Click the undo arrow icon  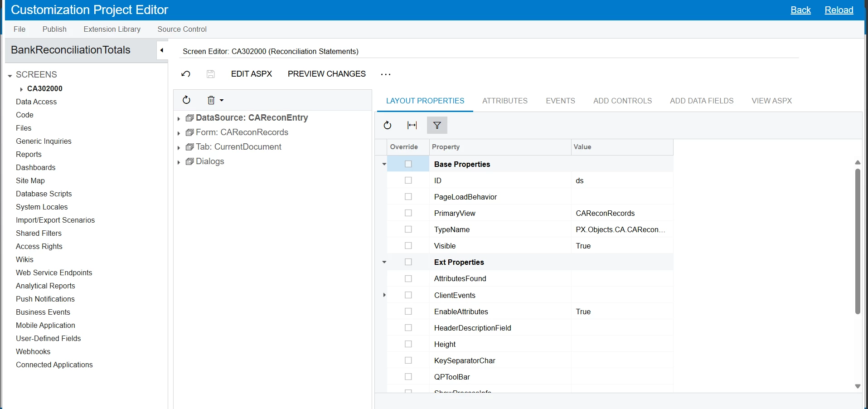pos(186,74)
